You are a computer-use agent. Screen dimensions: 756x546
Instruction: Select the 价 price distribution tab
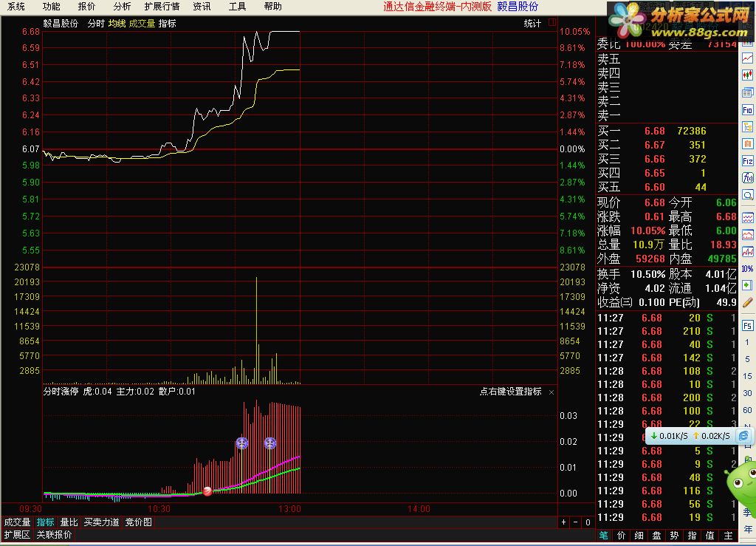click(x=622, y=536)
